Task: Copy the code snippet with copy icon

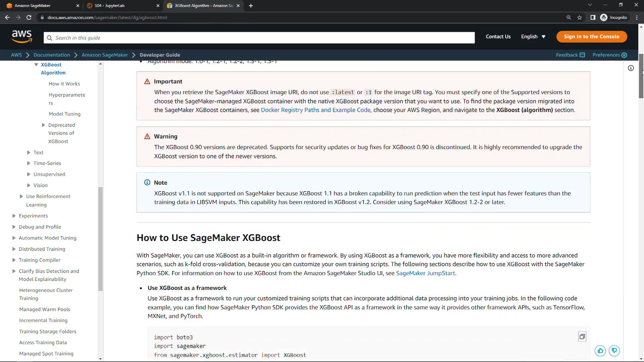Action: click(582, 337)
